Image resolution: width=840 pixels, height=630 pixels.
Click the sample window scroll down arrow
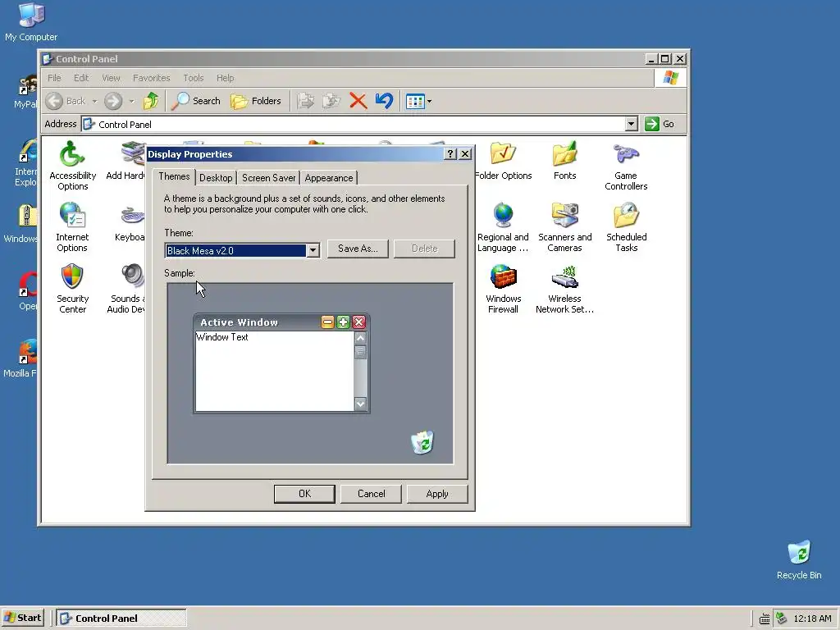(x=361, y=404)
